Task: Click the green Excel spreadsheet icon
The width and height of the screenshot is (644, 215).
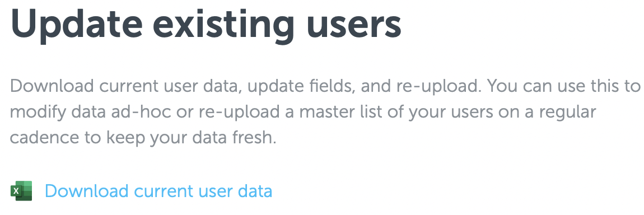Action: pos(21,191)
